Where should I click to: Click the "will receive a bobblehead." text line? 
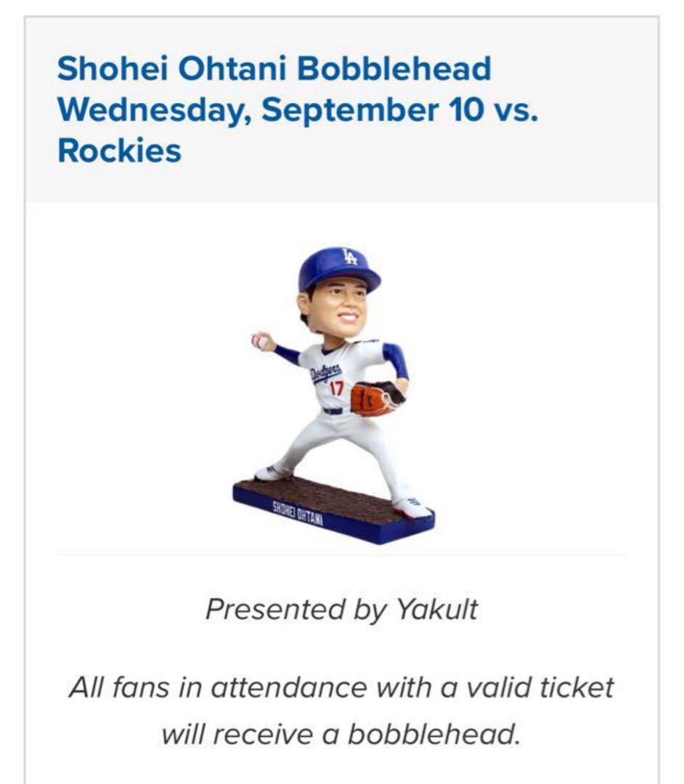pyautogui.click(x=341, y=735)
